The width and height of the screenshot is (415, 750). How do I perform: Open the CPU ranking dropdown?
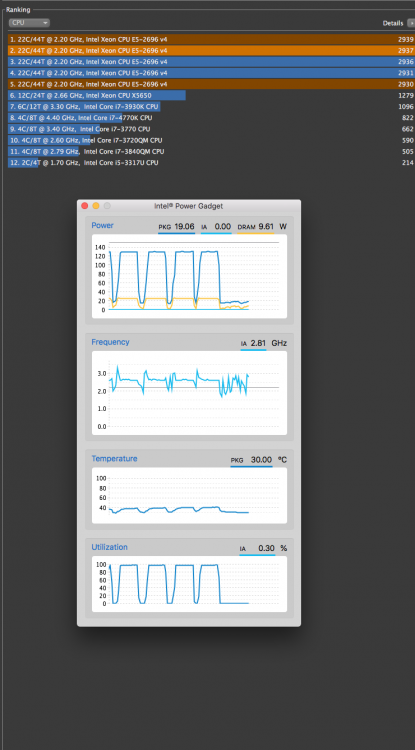coord(29,23)
